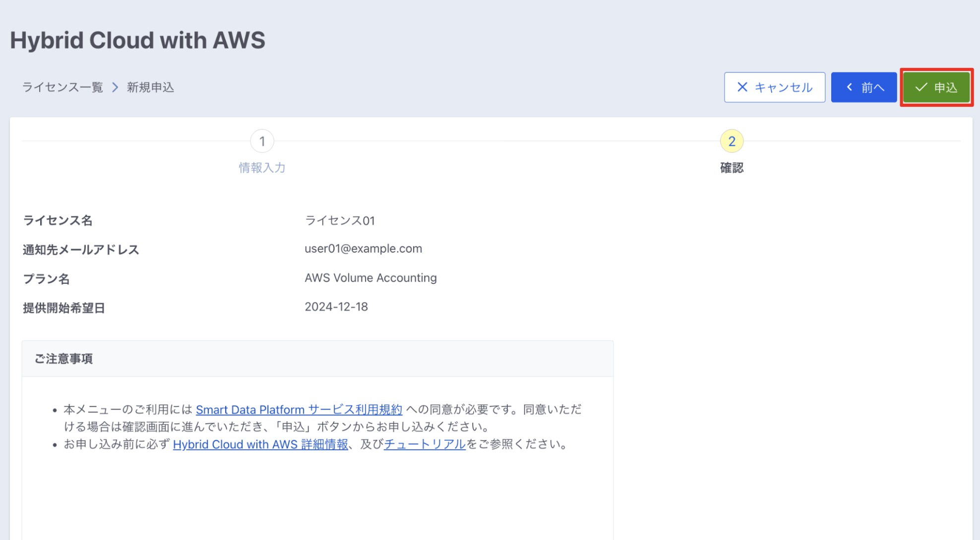
Task: Submit the application with 申込 button
Action: pos(936,87)
